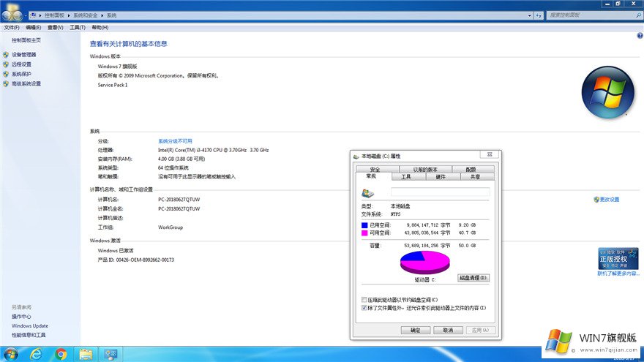
Task: Go to Control Panel Home link
Action: coord(26,40)
